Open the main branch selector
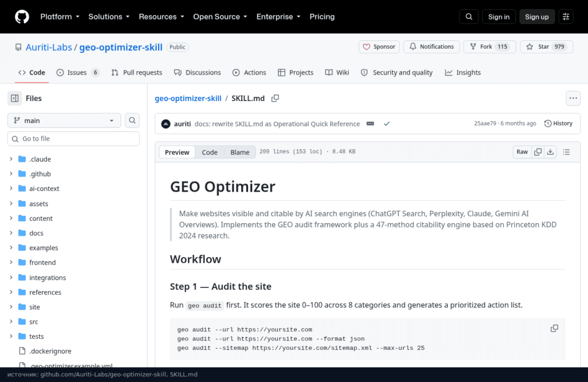The image size is (588, 382). point(64,120)
